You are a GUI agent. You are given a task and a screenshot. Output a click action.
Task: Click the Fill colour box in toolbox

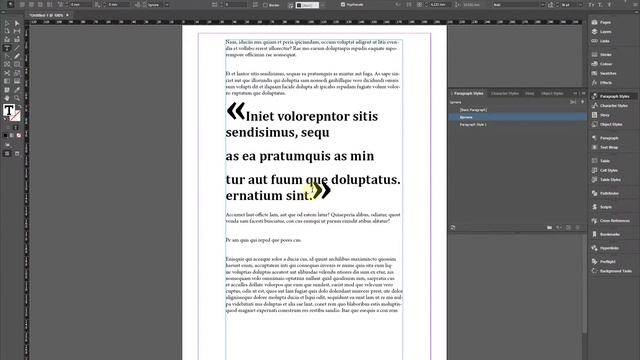pyautogui.click(x=9, y=110)
